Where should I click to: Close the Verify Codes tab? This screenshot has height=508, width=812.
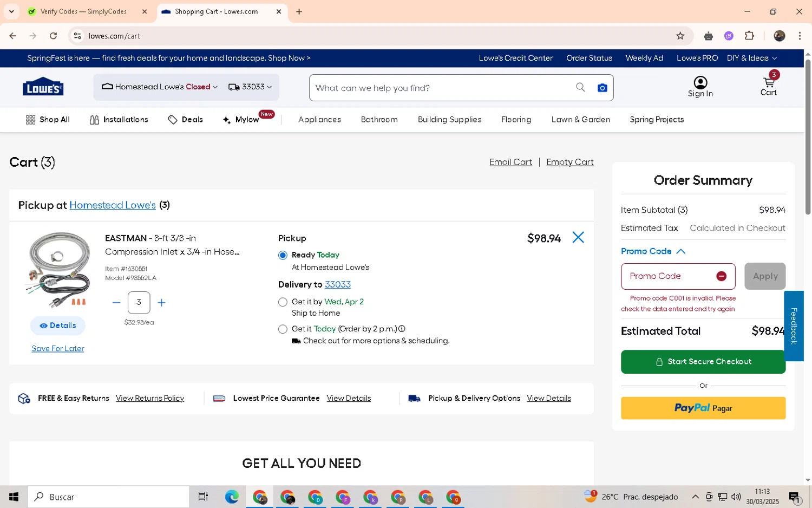[x=145, y=11]
